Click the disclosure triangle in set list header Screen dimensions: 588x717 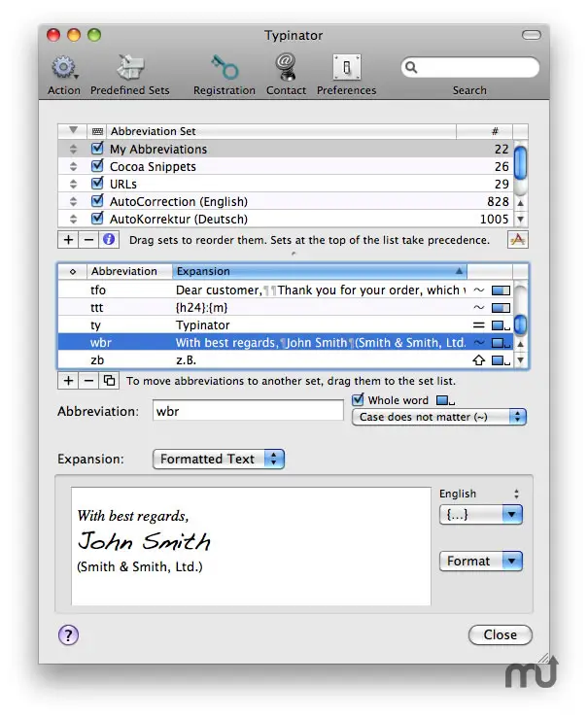tap(73, 131)
